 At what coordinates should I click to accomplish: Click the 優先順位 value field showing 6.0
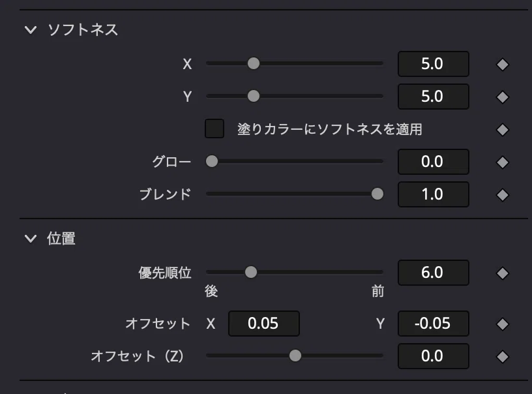point(433,273)
